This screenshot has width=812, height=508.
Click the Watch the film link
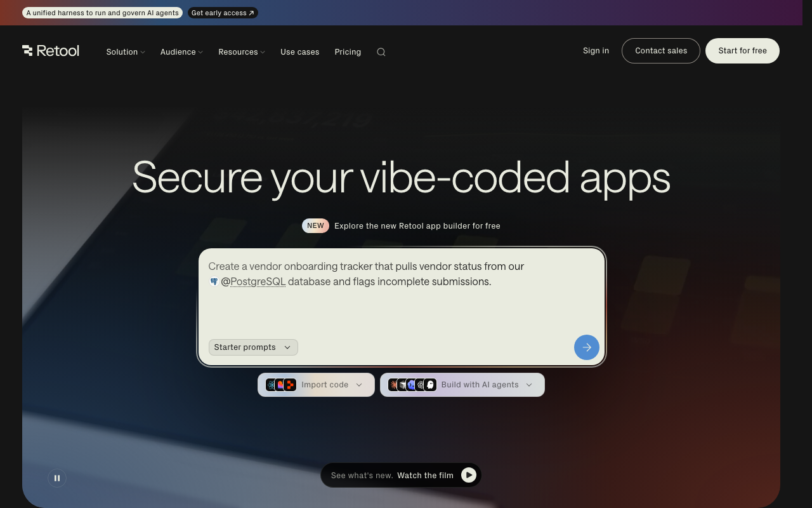pos(425,475)
